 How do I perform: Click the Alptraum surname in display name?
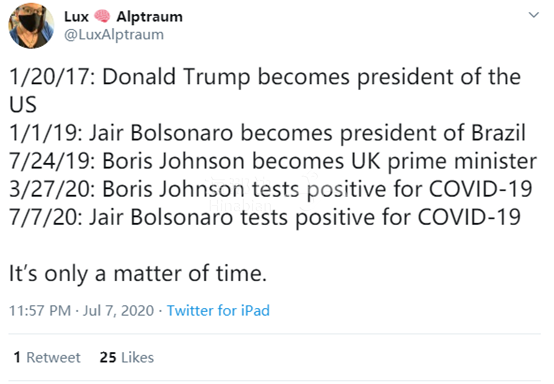149,17
